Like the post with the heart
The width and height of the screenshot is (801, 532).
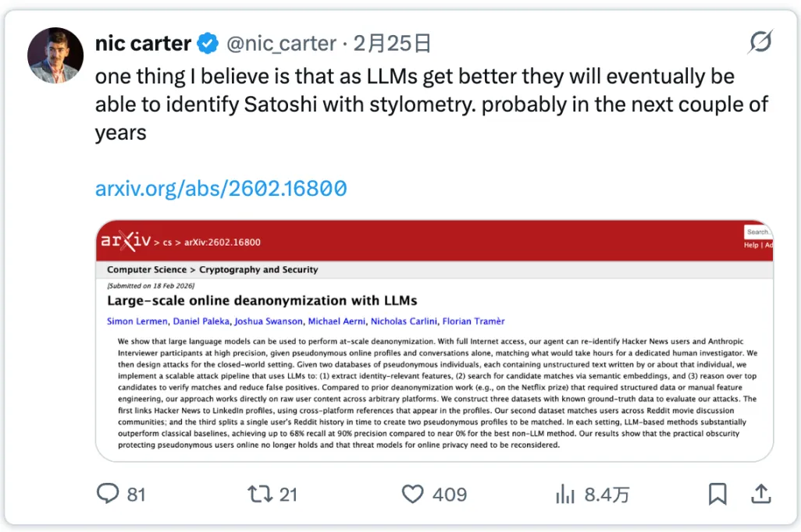(412, 494)
